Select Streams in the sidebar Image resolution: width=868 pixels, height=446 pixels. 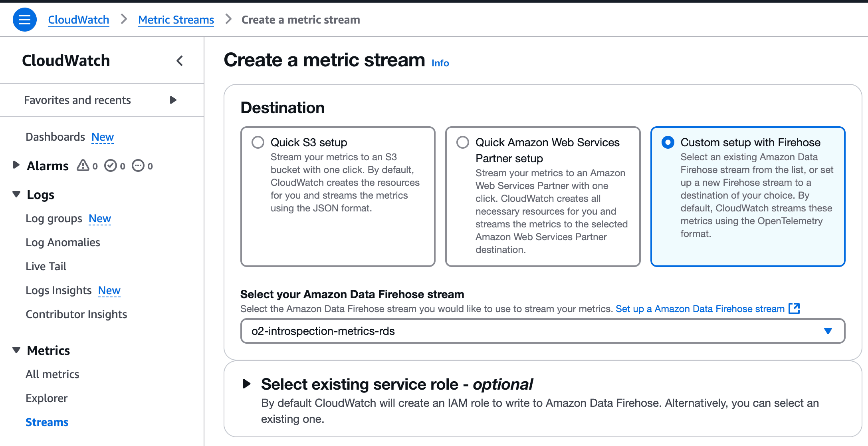(47, 422)
